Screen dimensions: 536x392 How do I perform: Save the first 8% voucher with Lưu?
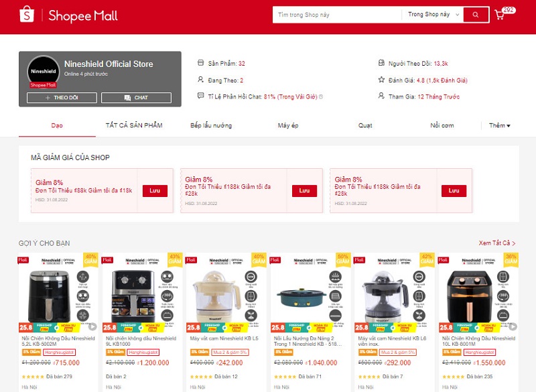155,191
